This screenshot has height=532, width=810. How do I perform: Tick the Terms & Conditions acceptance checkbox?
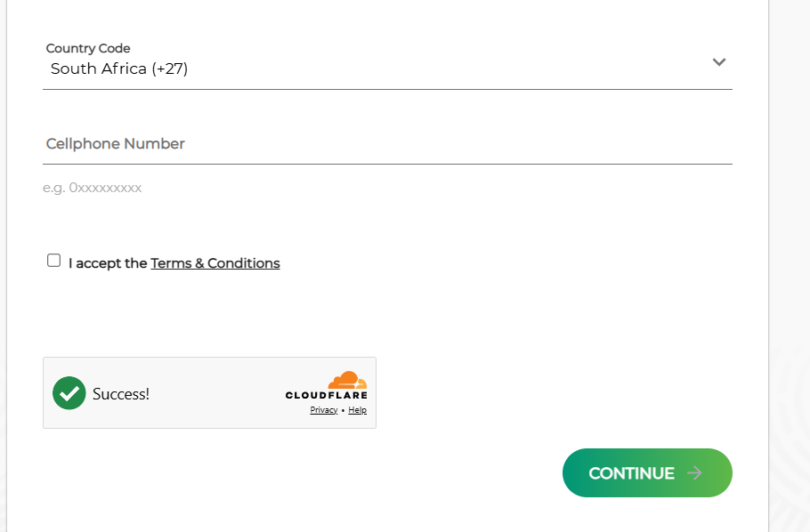pos(53,261)
